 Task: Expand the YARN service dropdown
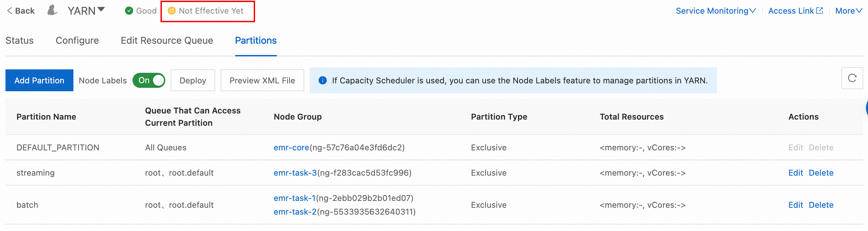coord(101,10)
